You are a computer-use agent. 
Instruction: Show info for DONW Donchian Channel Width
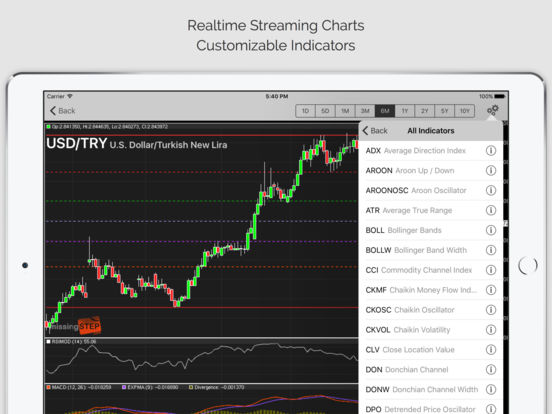491,389
